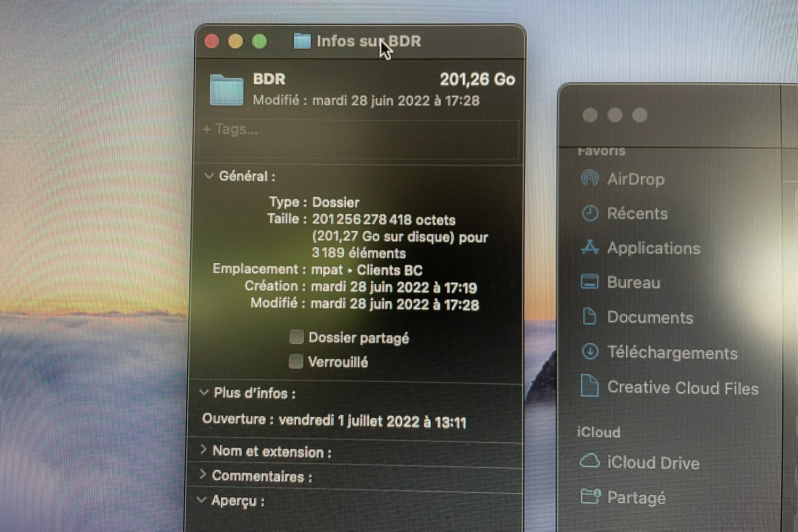
Task: Click the Tags input field
Action: click(359, 130)
